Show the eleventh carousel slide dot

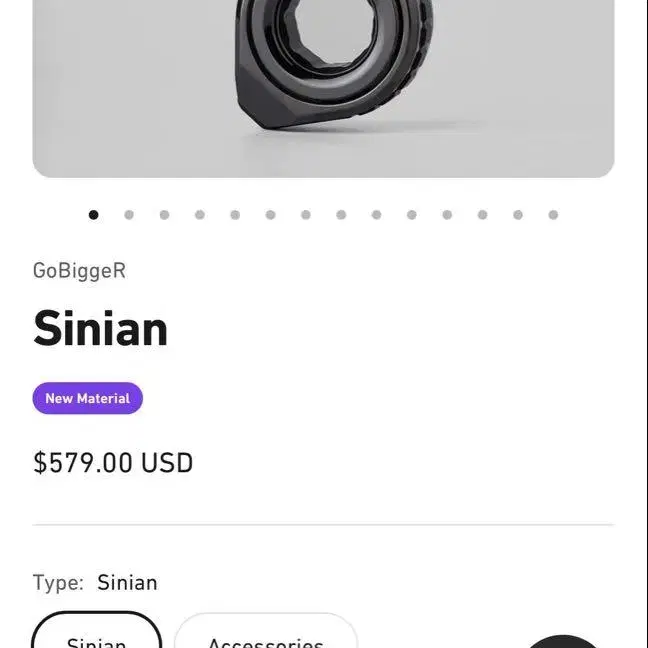click(x=447, y=215)
